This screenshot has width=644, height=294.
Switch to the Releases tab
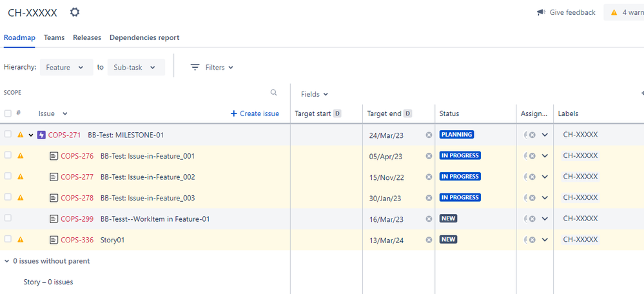(x=87, y=37)
